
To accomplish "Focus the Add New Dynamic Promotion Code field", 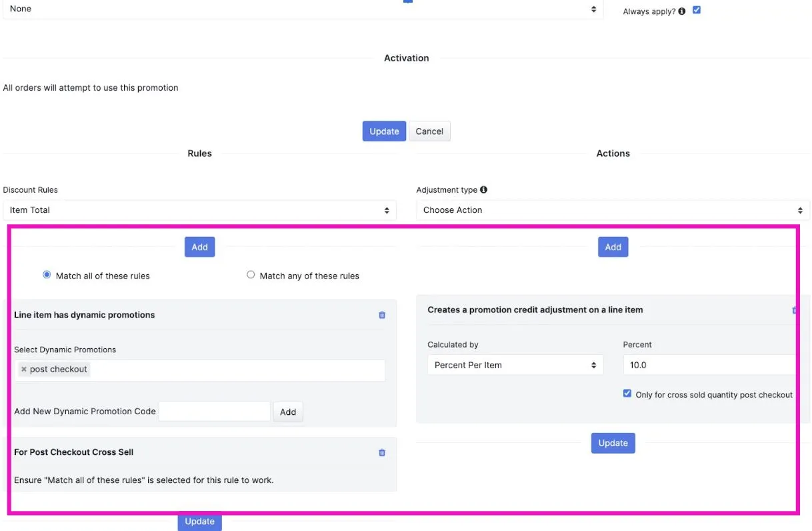I will pyautogui.click(x=215, y=412).
